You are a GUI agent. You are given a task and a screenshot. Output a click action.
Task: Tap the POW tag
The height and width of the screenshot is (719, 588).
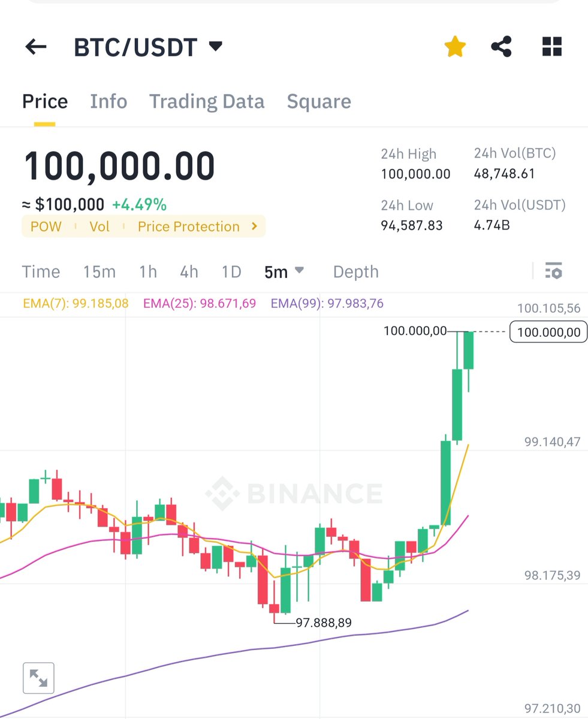point(46,226)
